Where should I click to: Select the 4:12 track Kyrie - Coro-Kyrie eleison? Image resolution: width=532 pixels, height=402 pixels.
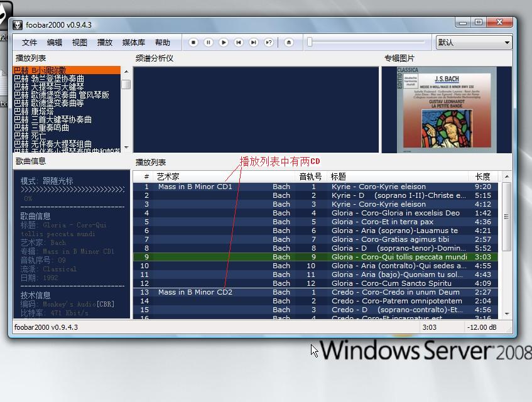pyautogui.click(x=315, y=204)
